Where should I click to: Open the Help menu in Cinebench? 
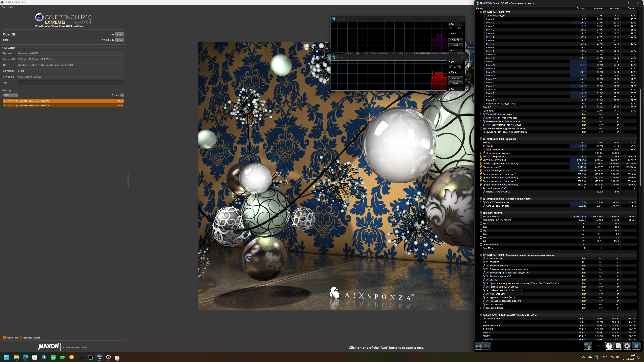tap(11, 7)
